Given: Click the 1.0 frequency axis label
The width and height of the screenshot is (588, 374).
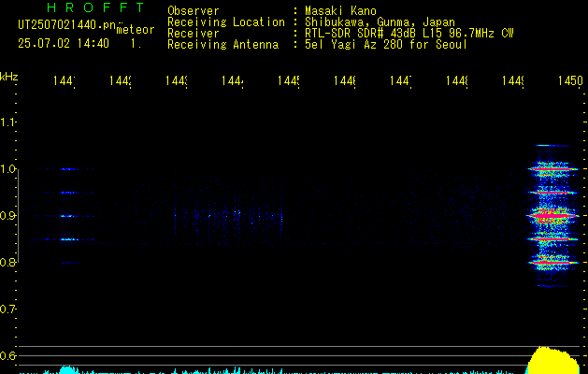Looking at the screenshot, I should pyautogui.click(x=7, y=169).
